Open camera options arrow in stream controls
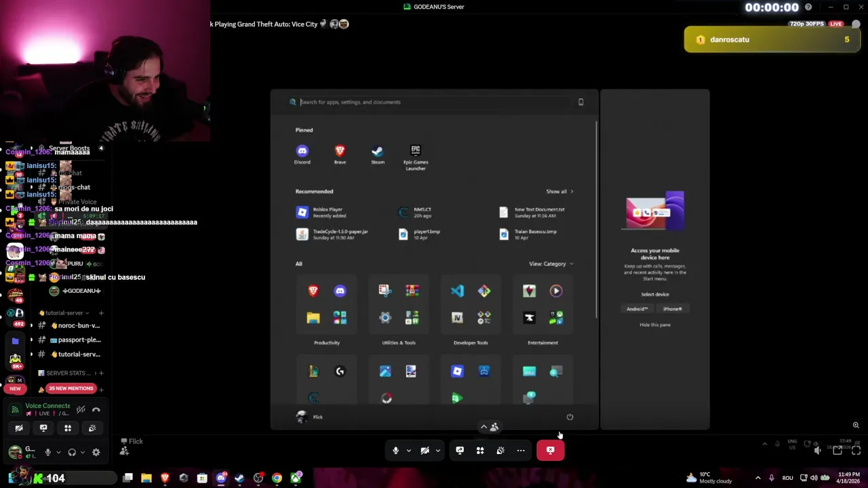The image size is (868, 488). [x=438, y=450]
